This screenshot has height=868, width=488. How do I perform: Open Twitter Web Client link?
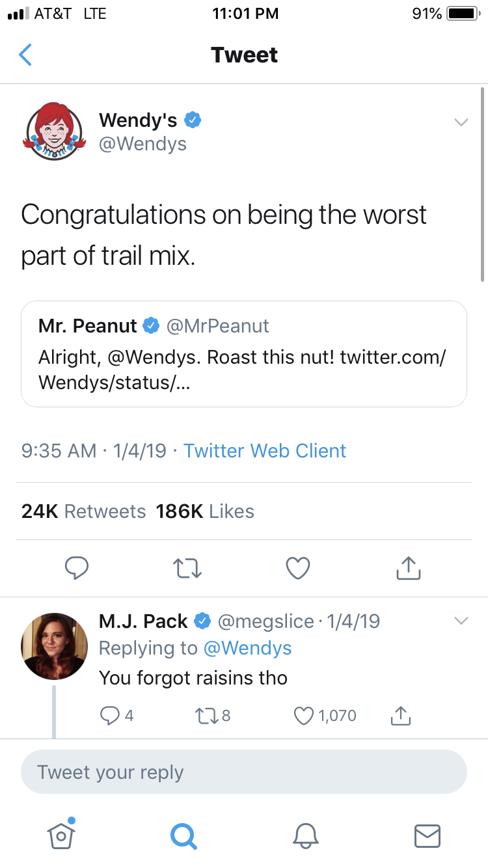[x=265, y=451]
